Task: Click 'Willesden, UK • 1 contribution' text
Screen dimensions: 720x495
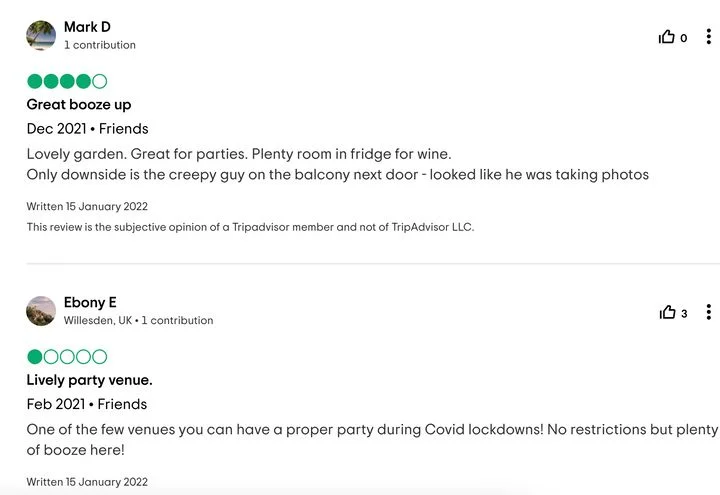Action: click(138, 321)
